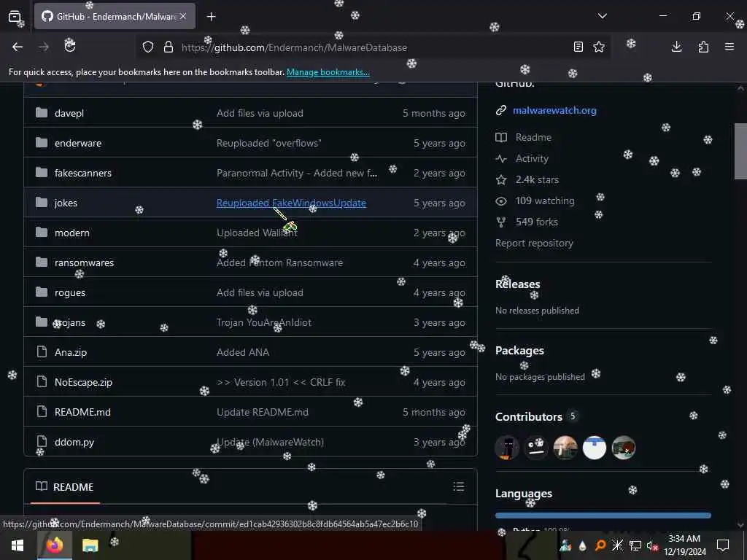Image resolution: width=747 pixels, height=560 pixels.
Task: Open the Reuploaded "overflows" commit message
Action: pos(268,144)
